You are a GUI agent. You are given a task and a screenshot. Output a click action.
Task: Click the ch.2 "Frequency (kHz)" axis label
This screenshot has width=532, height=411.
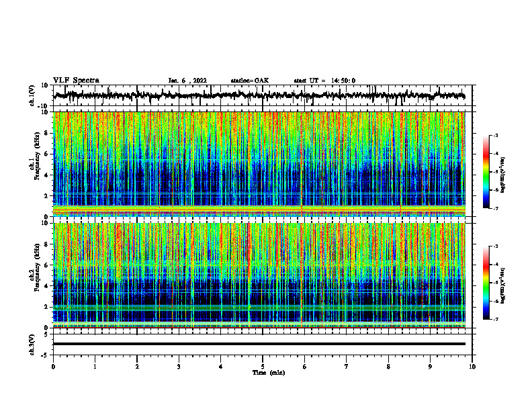pos(37,267)
